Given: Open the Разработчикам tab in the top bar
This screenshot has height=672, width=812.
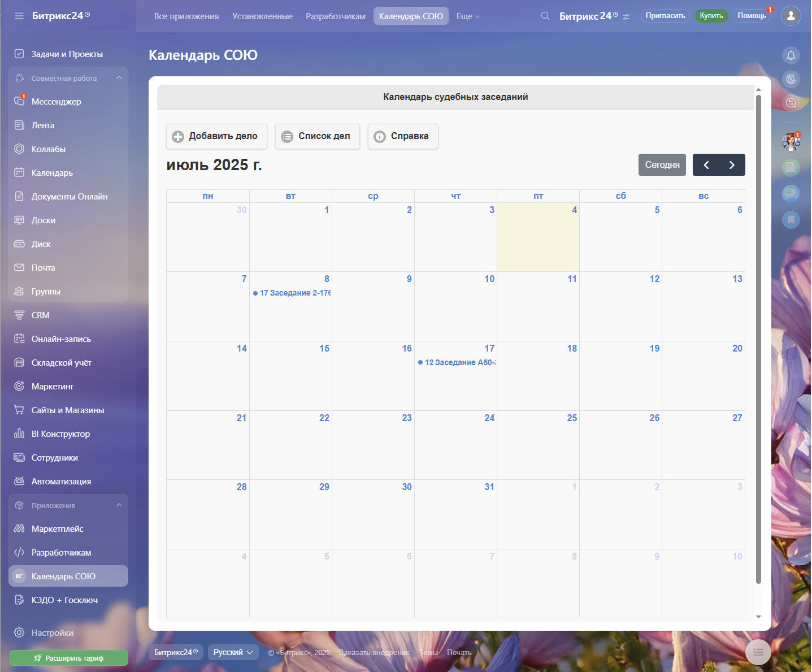Looking at the screenshot, I should click(x=336, y=16).
